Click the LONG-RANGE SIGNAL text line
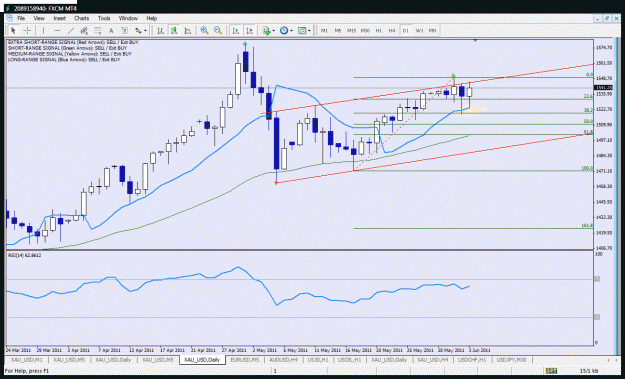 (64, 60)
